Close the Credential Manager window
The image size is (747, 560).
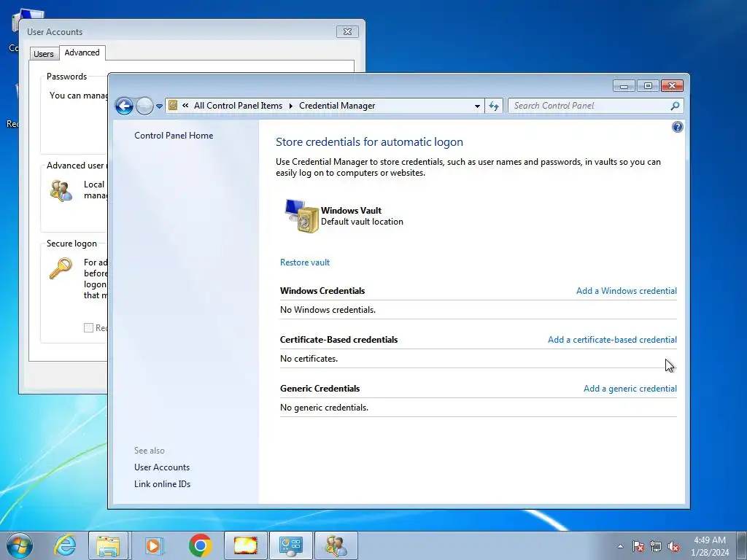pos(672,86)
